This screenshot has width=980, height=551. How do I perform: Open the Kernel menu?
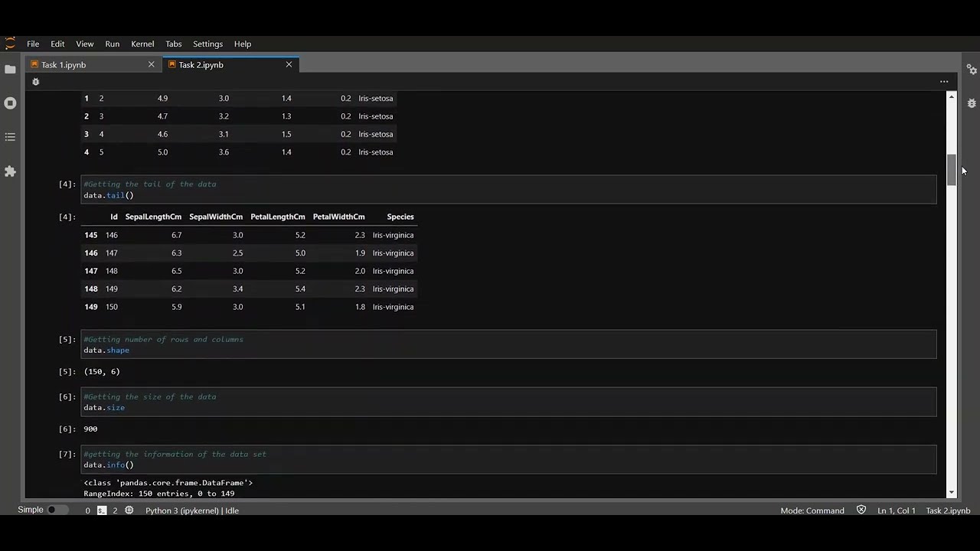coord(142,44)
